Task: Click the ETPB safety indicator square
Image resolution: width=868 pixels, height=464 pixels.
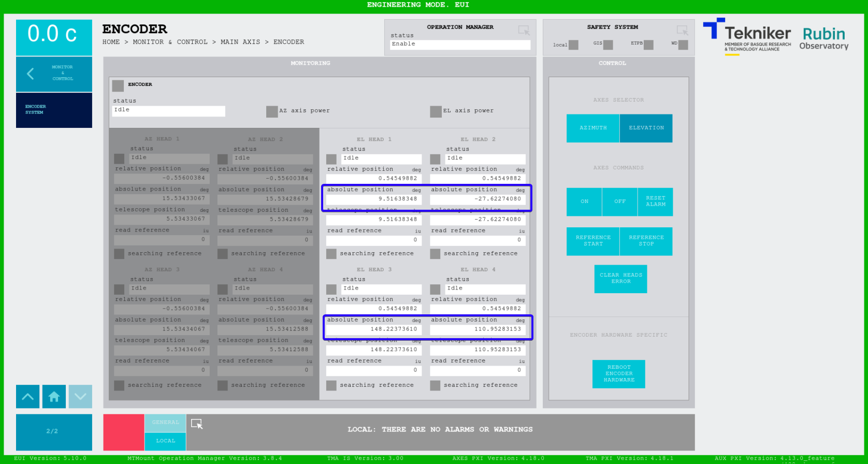Action: tap(648, 45)
